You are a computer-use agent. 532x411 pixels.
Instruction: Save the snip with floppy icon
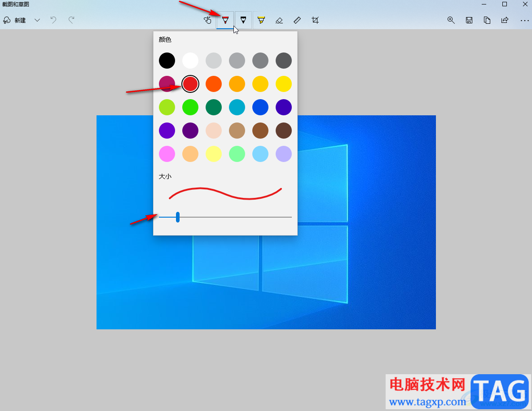pos(469,20)
